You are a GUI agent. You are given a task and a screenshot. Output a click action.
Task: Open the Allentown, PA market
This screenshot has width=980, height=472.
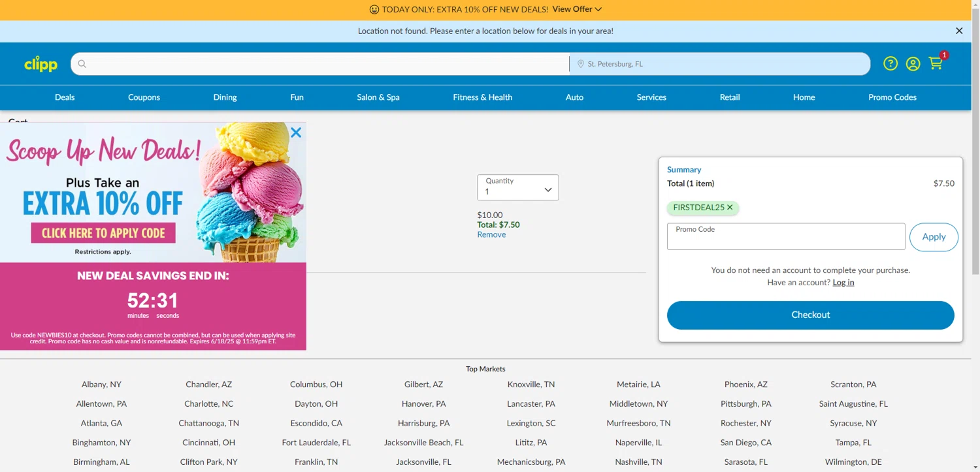point(101,404)
